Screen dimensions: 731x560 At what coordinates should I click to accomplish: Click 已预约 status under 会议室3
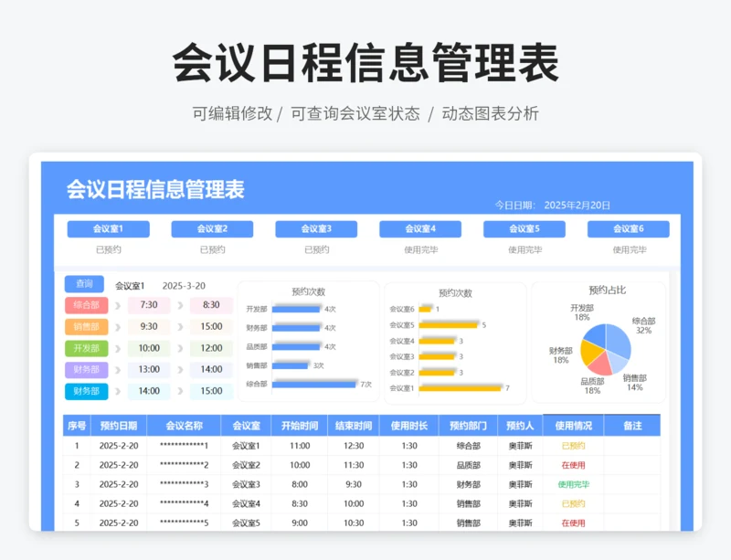point(316,250)
